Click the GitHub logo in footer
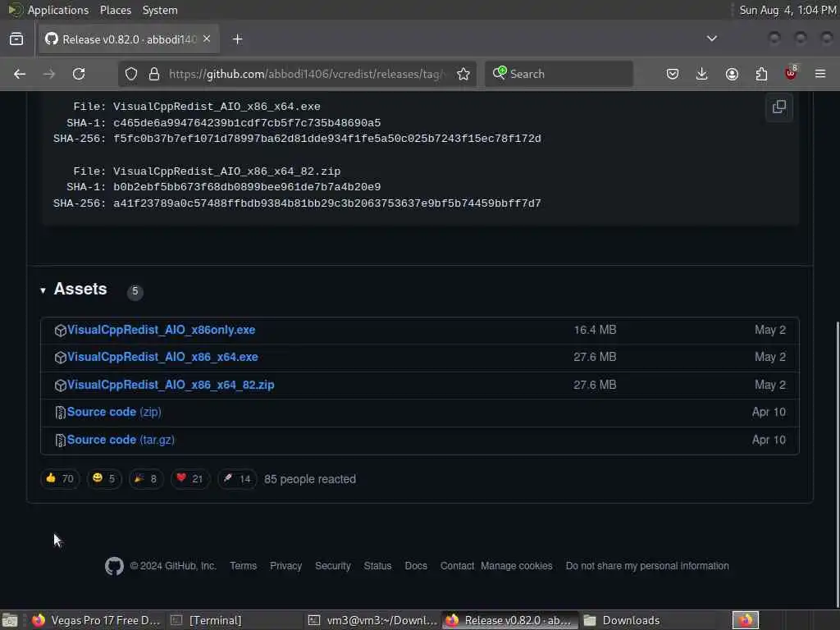 pyautogui.click(x=114, y=566)
